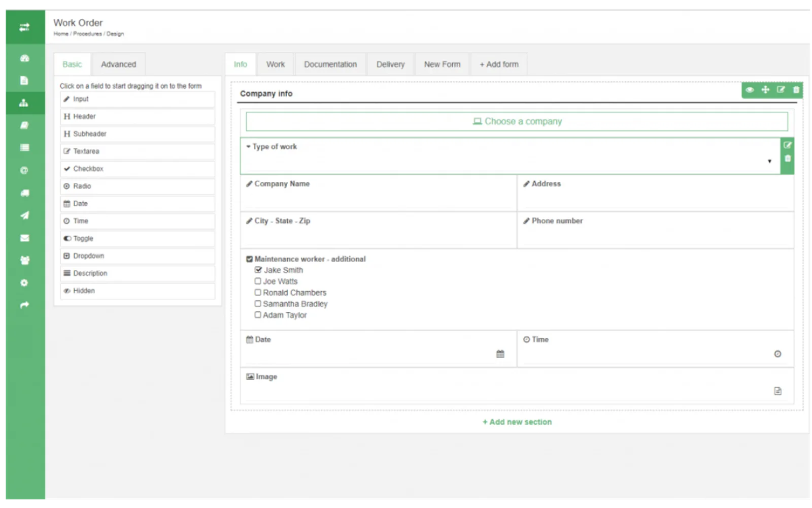Check the Samantha Bradley checkbox

point(258,304)
